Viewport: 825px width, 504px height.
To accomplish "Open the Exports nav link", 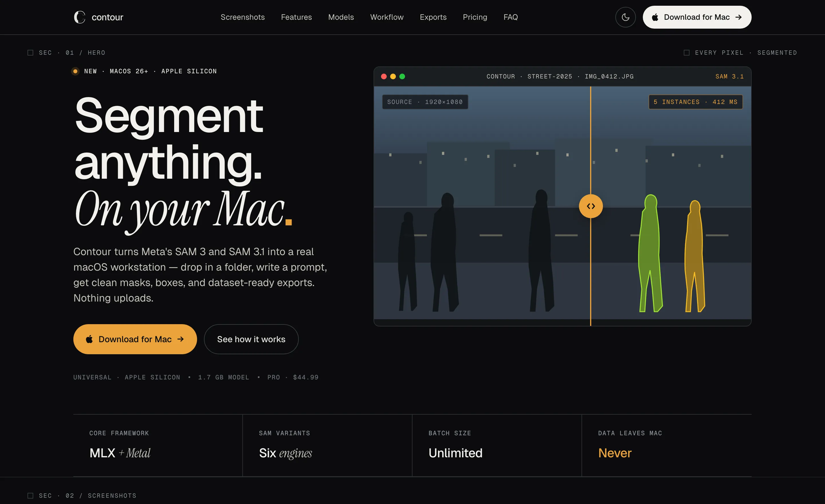I will [433, 17].
